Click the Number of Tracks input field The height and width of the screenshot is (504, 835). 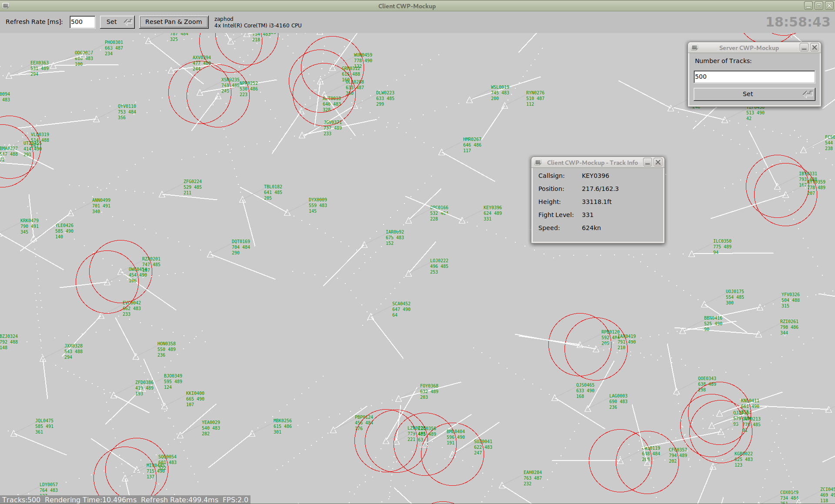pyautogui.click(x=754, y=77)
